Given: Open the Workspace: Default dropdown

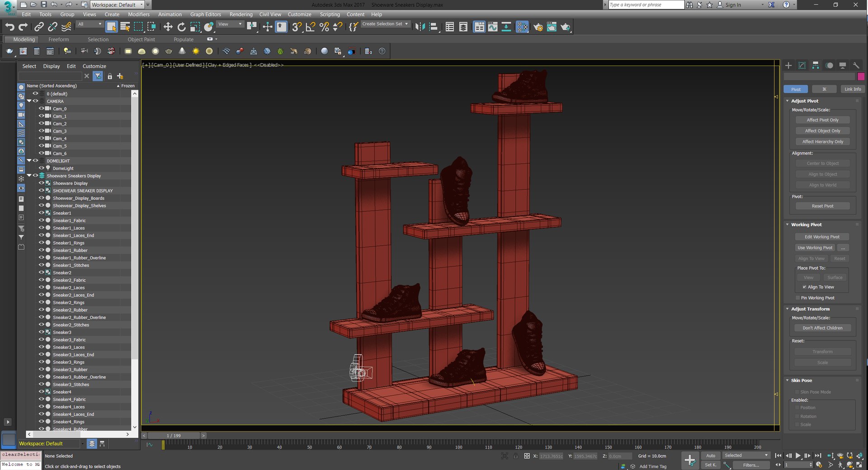Looking at the screenshot, I should [118, 5].
